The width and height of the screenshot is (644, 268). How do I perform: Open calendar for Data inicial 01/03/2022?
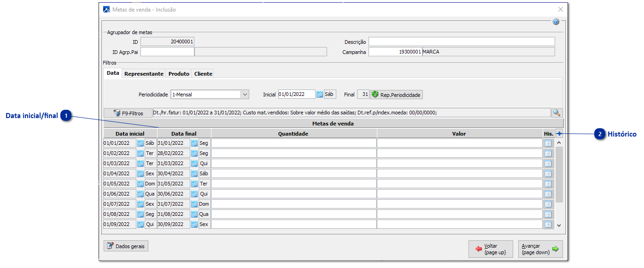coord(141,163)
